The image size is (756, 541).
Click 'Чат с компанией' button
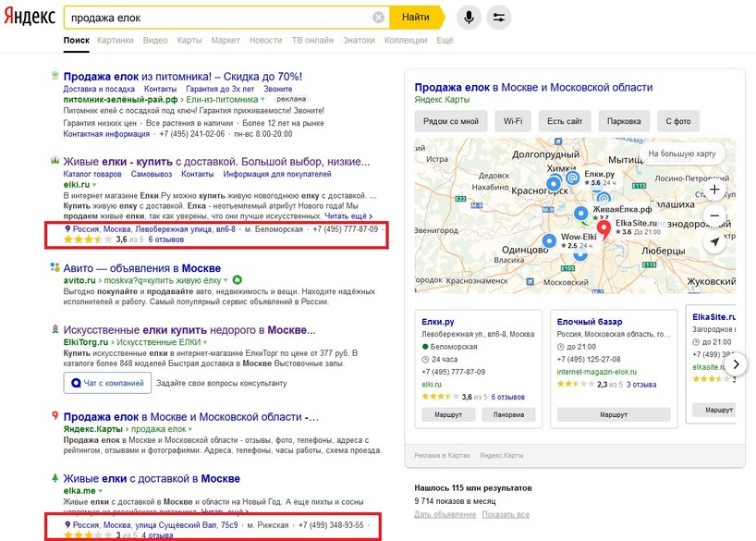pos(107,383)
